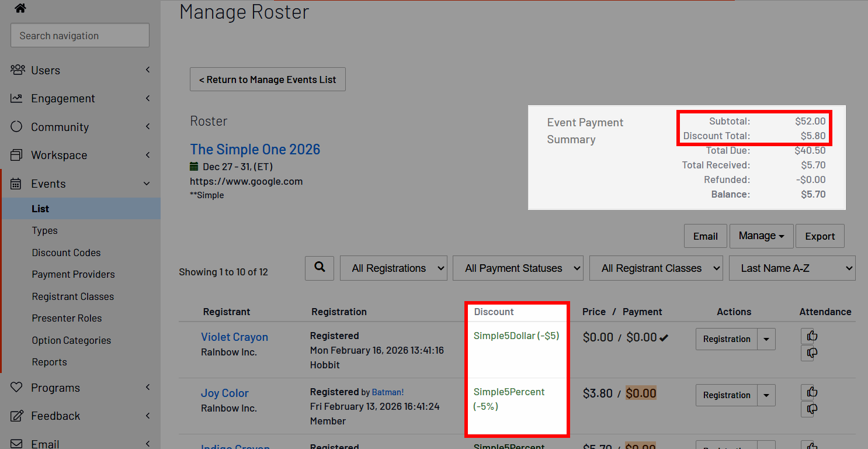Open the Last Name A-Z sort dropdown
The height and width of the screenshot is (449, 868).
pyautogui.click(x=791, y=268)
